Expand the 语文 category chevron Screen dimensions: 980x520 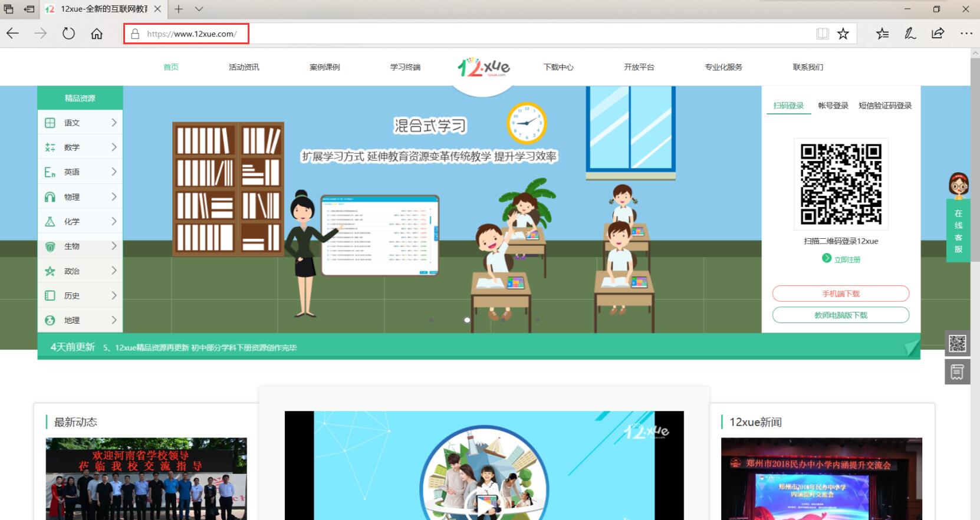(x=114, y=123)
